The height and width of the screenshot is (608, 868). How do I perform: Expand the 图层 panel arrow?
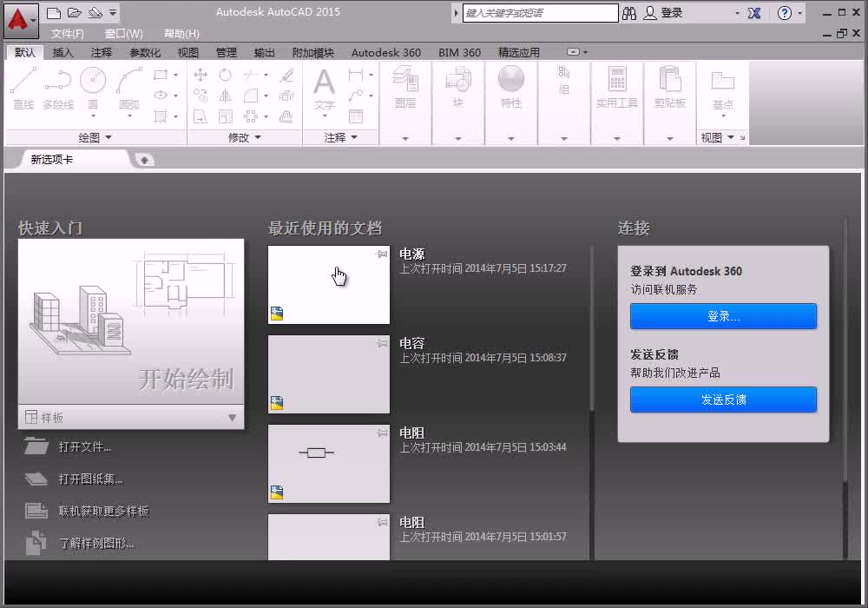click(x=405, y=138)
